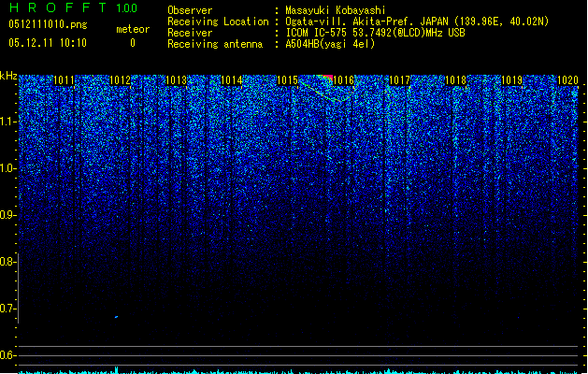This screenshot has height=374, width=588.
Task: Click the meteor count value 0
Action: [x=133, y=43]
